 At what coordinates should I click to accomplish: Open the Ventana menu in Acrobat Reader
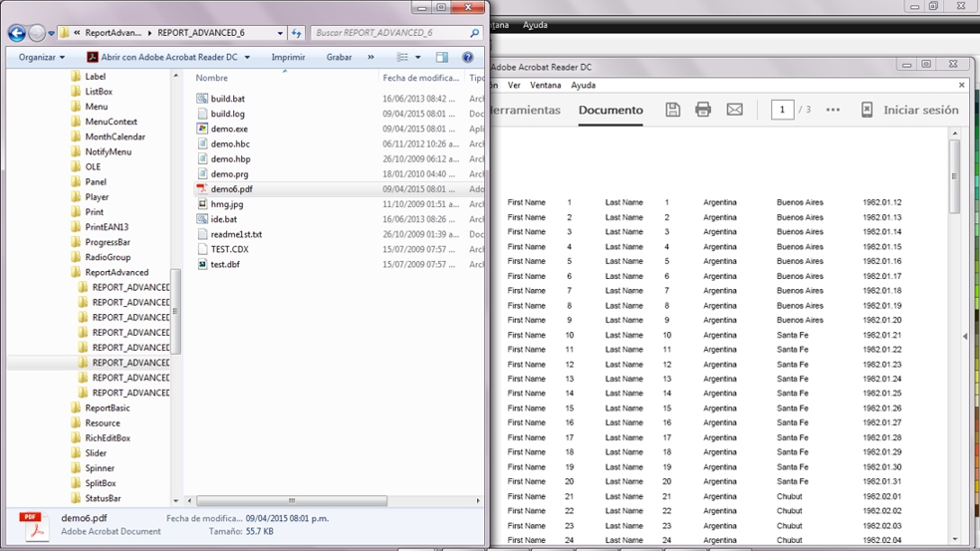pyautogui.click(x=545, y=85)
